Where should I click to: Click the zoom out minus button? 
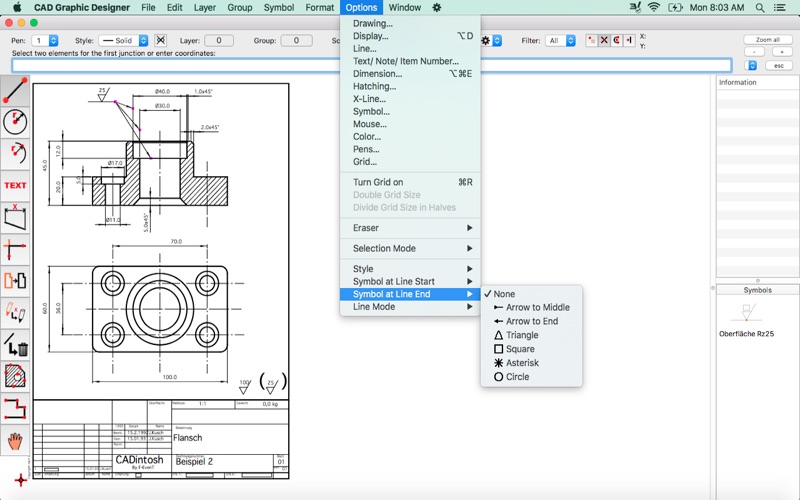(x=754, y=52)
